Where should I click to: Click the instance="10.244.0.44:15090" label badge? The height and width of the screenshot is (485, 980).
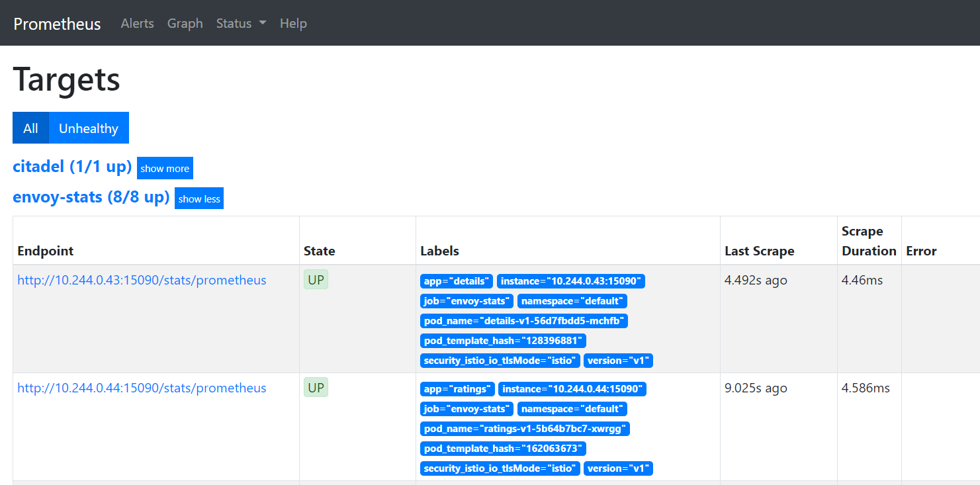point(572,389)
